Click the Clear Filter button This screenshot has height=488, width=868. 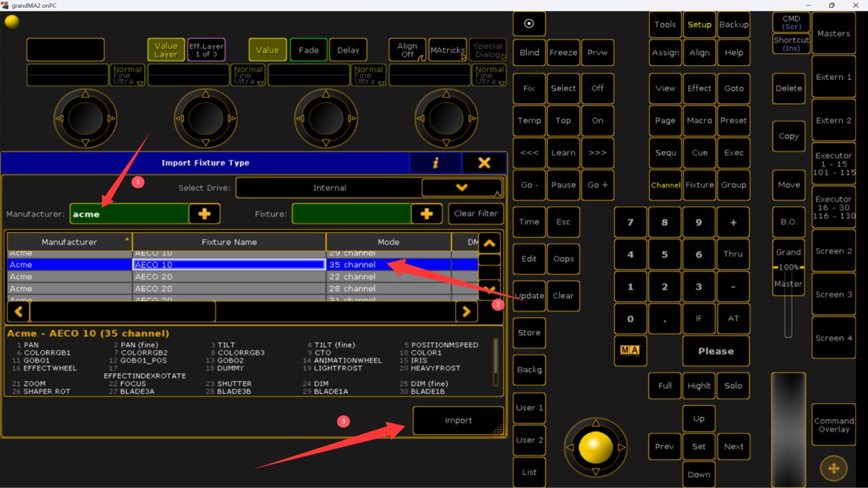click(475, 213)
